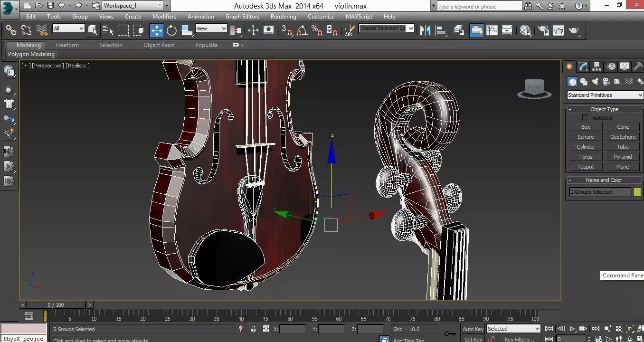Viewport: 644px width, 342px height.
Task: Open the Standard Primitives dropdown
Action: point(605,95)
